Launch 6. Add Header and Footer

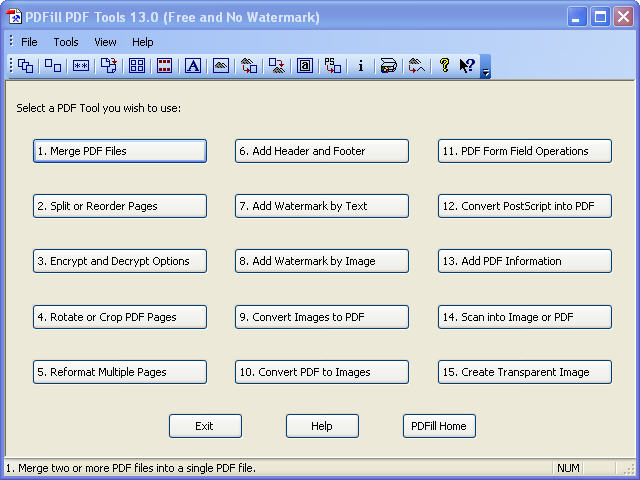(322, 151)
